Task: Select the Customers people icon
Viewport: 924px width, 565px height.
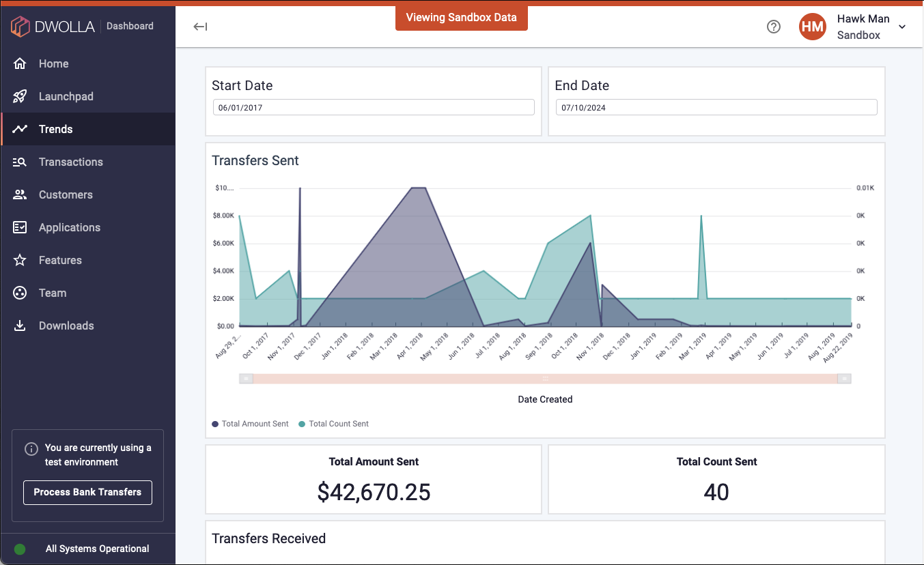Action: 20,194
